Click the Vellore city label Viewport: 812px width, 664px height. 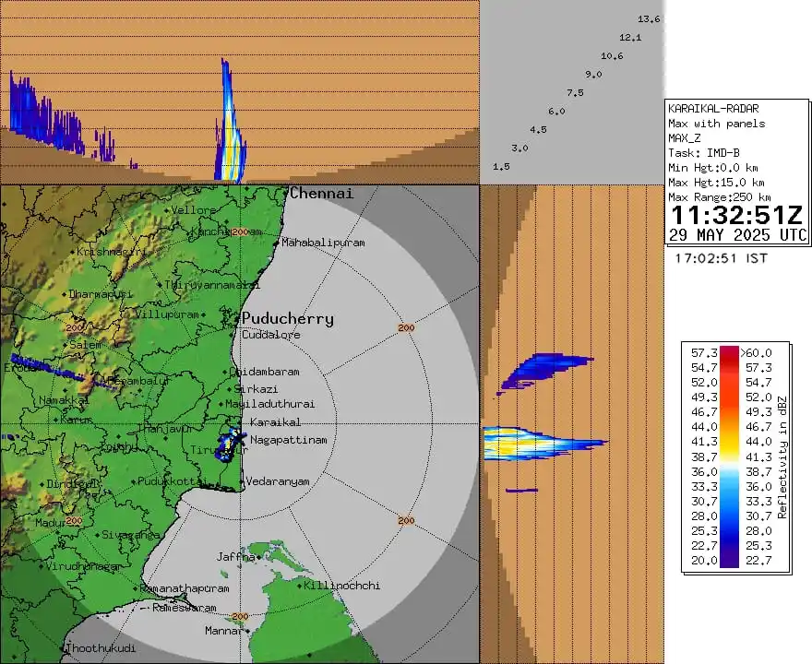click(194, 210)
